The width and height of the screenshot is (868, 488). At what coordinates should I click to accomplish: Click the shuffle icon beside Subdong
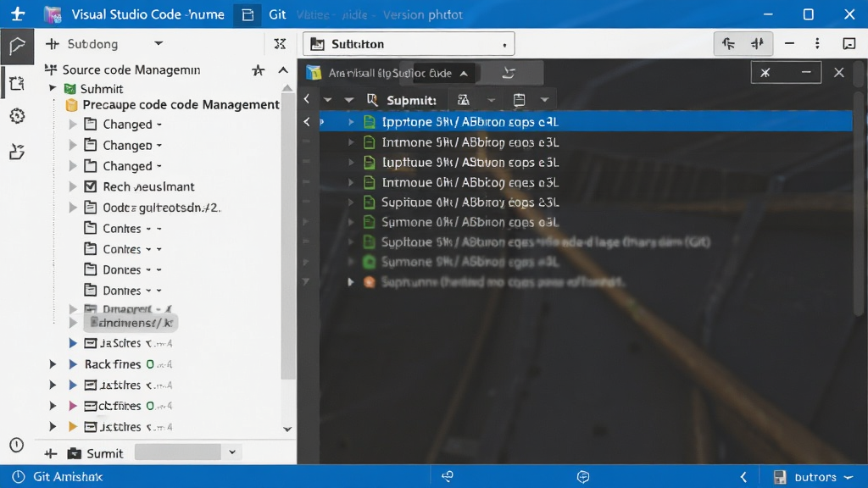coord(280,44)
